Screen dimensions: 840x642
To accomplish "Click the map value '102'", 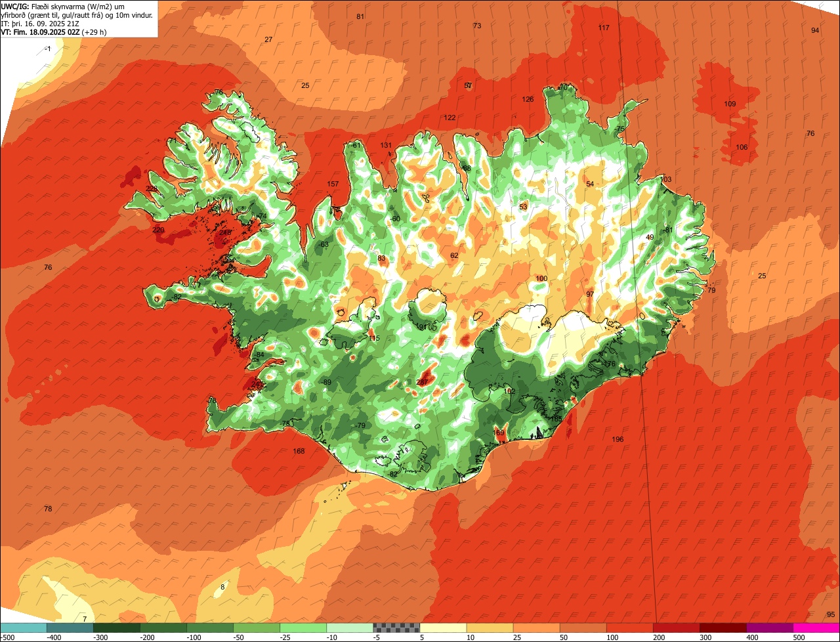I will coord(509,391).
